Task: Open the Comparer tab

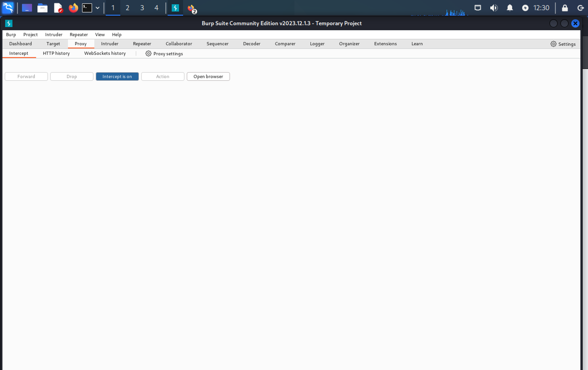Action: point(285,44)
